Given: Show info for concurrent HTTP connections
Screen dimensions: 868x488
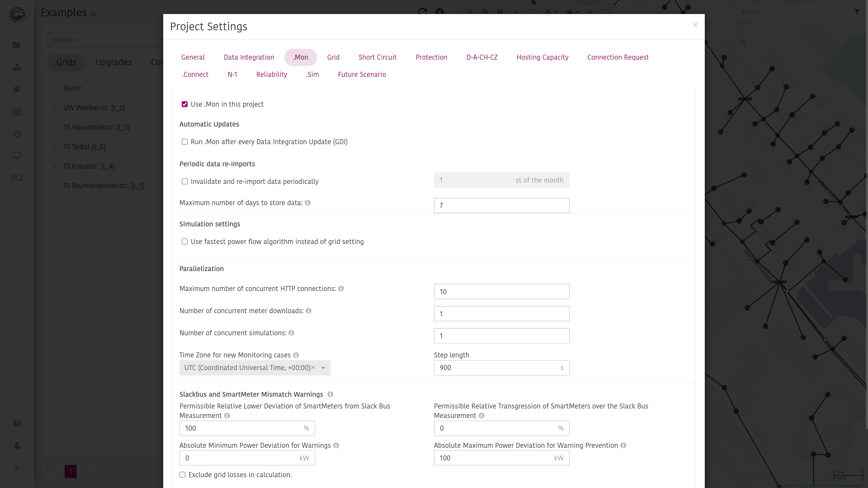Looking at the screenshot, I should (x=341, y=289).
